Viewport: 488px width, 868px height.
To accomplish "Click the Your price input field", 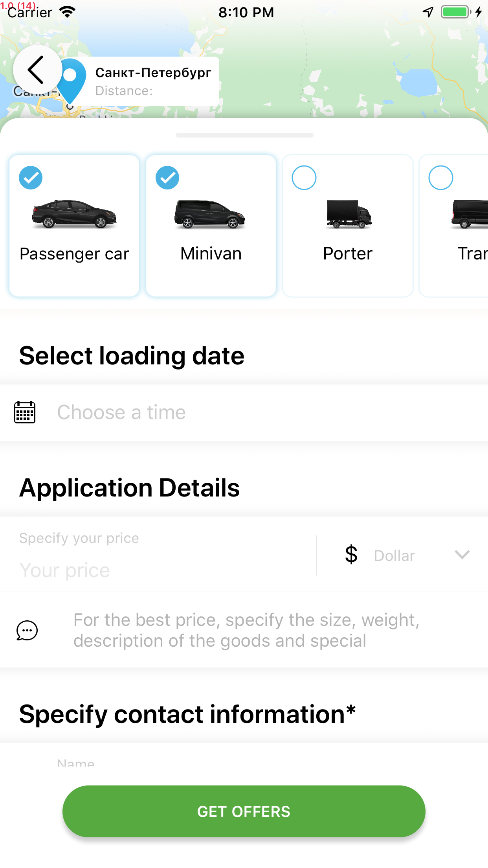I will click(157, 570).
